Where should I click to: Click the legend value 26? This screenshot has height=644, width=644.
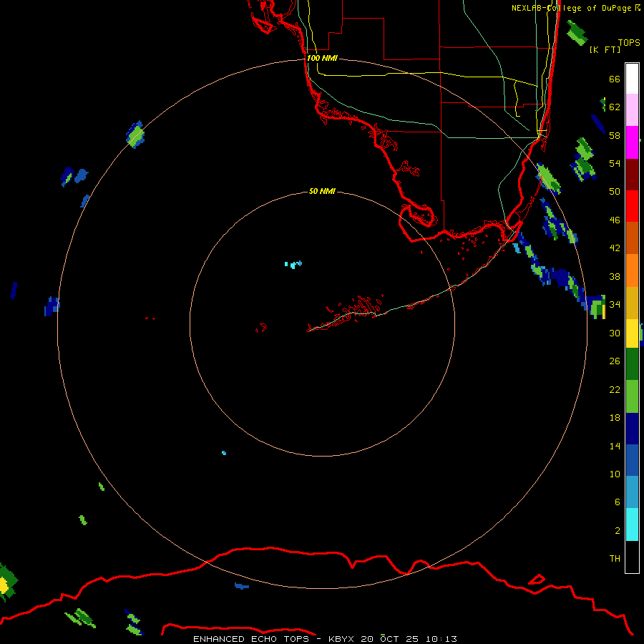pos(615,361)
